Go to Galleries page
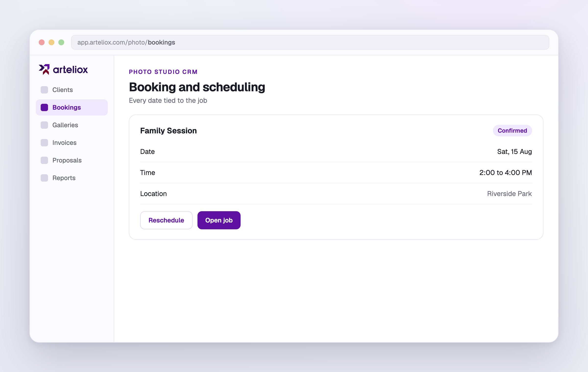This screenshot has width=588, height=372. pyautogui.click(x=72, y=125)
